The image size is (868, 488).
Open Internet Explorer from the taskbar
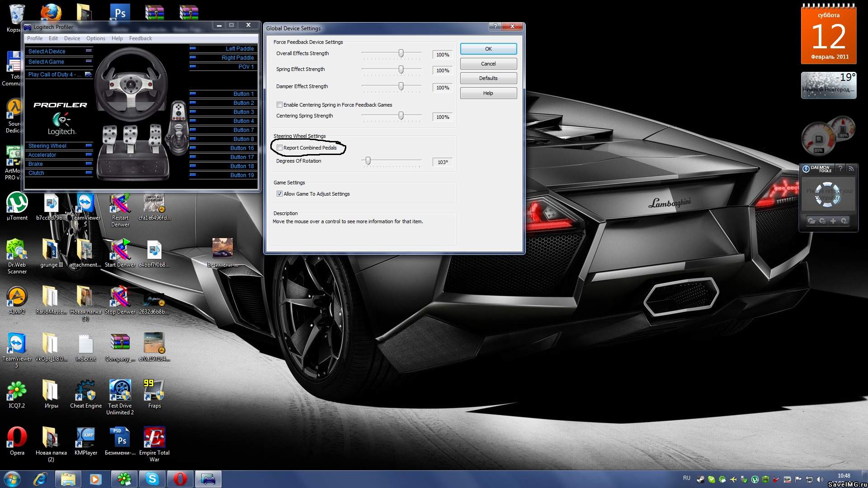point(40,479)
